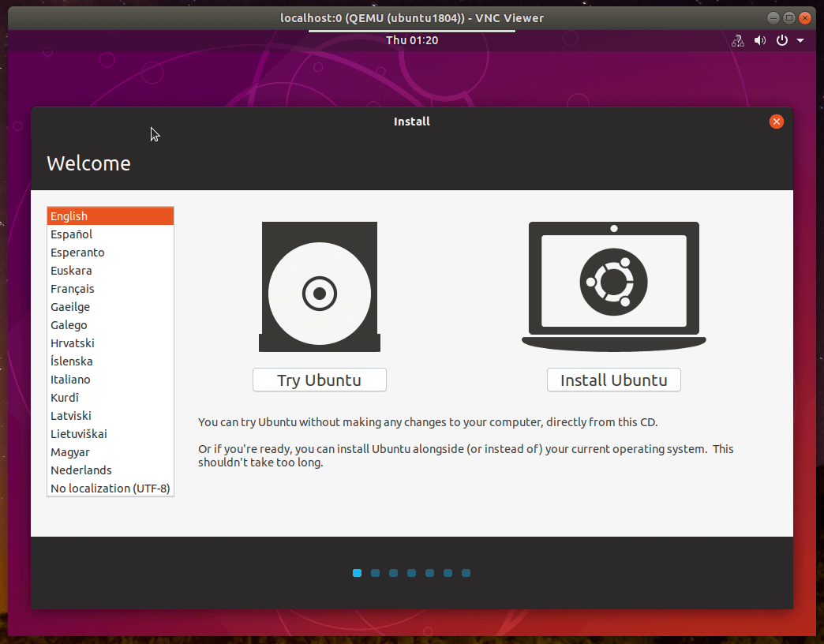Viewport: 824px width, 644px height.
Task: Click the network status icon in the top bar
Action: click(x=737, y=40)
